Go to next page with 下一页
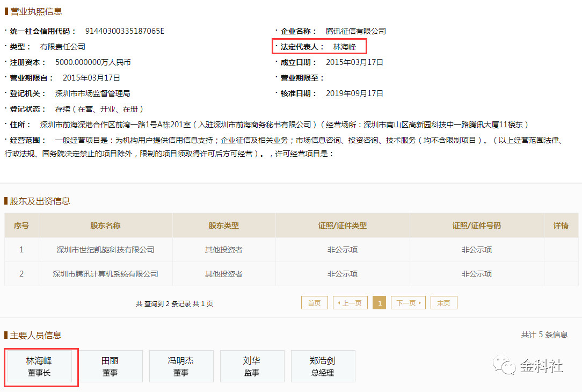Screen dimensions: 582x392 (408, 303)
